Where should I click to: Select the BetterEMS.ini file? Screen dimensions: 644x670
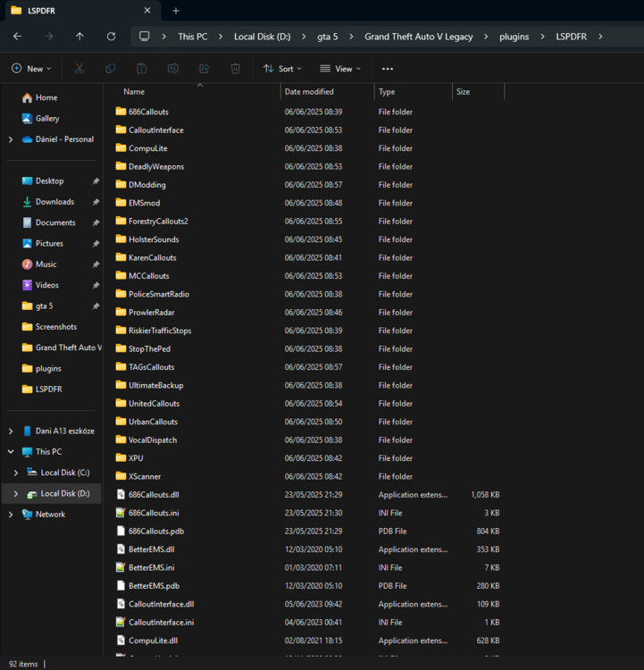click(151, 567)
